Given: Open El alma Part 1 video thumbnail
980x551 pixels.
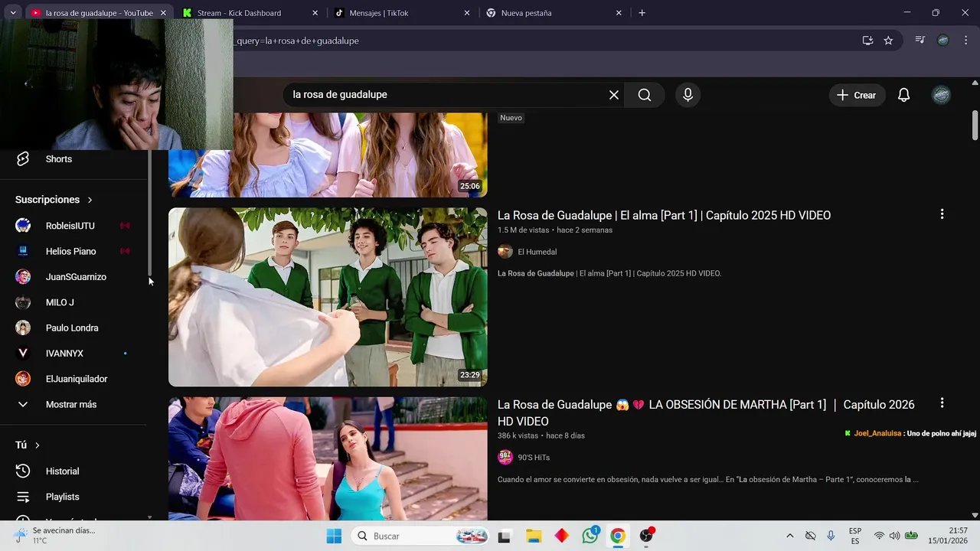Looking at the screenshot, I should pos(328,297).
